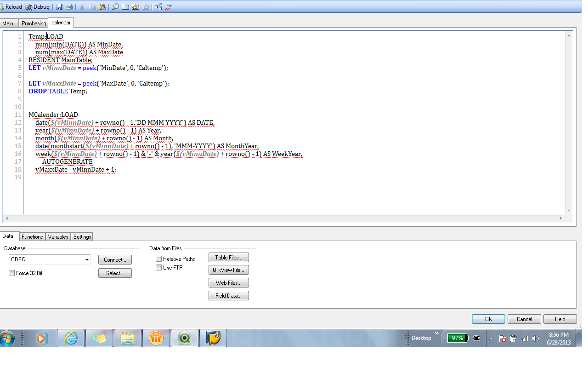Click the left-arrow tab icon
Screen dimensions: 588x368
(135, 7)
